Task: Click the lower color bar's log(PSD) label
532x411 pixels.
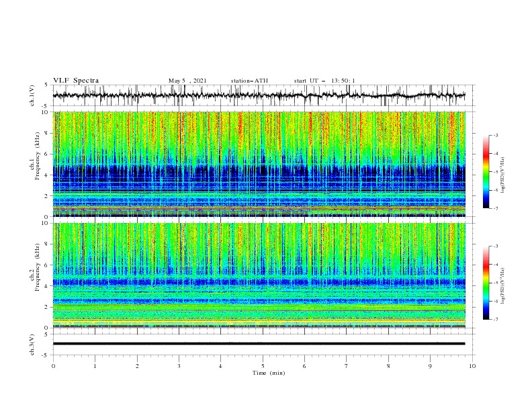Action: (x=503, y=285)
